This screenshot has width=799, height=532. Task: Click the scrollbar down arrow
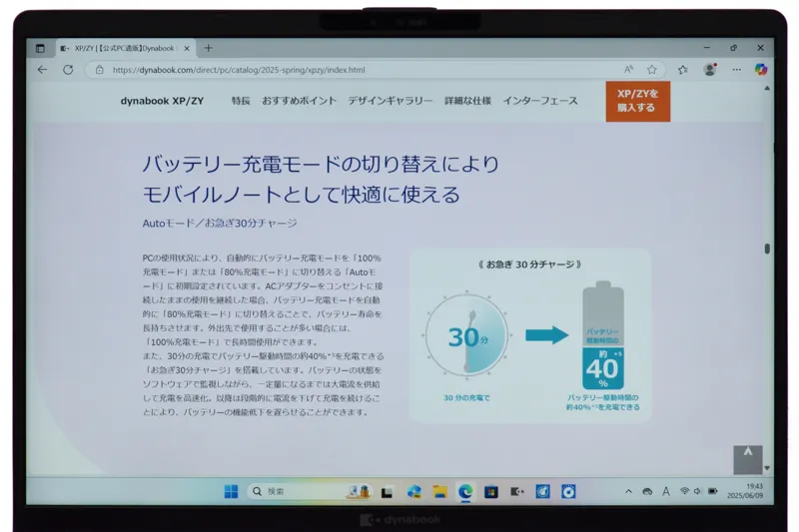tap(767, 468)
